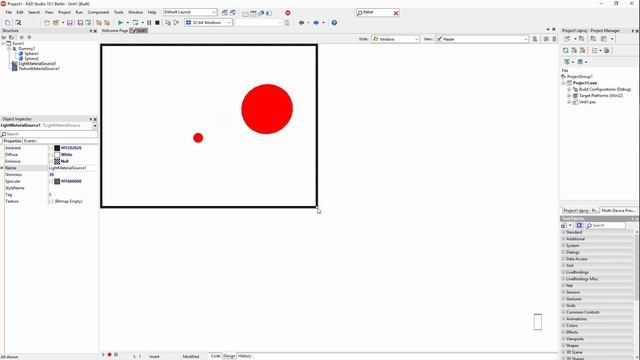Click the Ambient color swatch
640x360 pixels.
coord(57,148)
